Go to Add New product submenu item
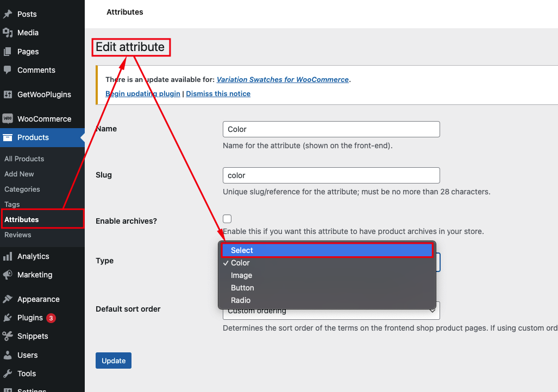The width and height of the screenshot is (558, 392). (x=19, y=174)
